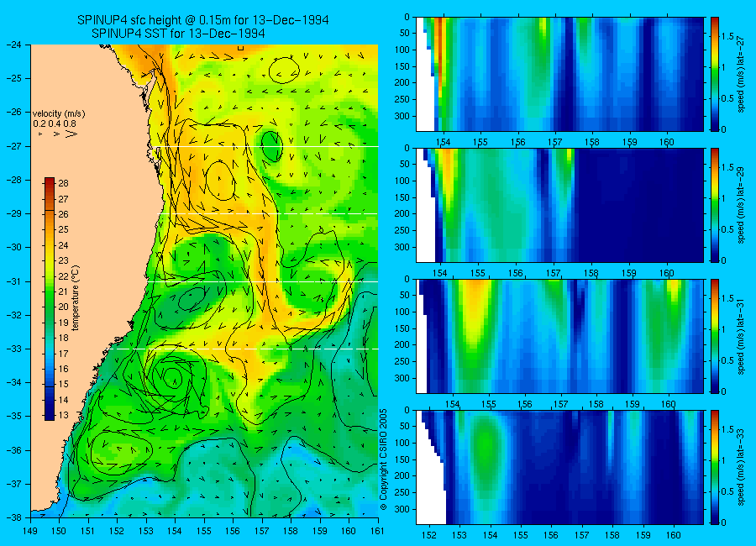Viewport: 756px width, 546px height.
Task: Click the subtitle 'SPINUP4 SST for 13-Dec-1994'
Action: pos(178,34)
